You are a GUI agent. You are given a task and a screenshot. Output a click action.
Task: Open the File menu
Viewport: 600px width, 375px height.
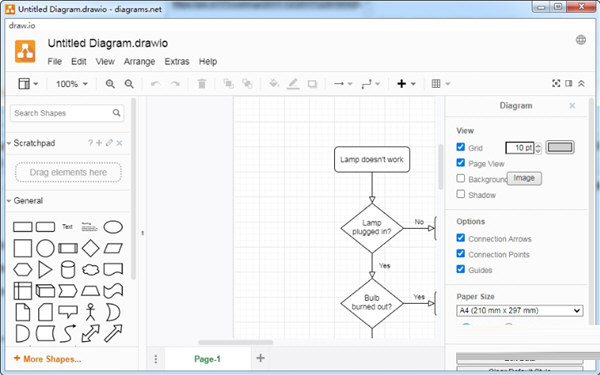click(54, 62)
